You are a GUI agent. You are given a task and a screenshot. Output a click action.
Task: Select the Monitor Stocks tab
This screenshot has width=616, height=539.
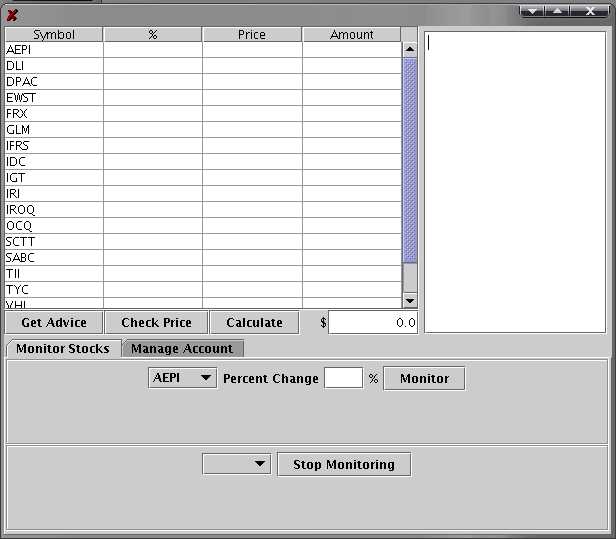coord(63,348)
